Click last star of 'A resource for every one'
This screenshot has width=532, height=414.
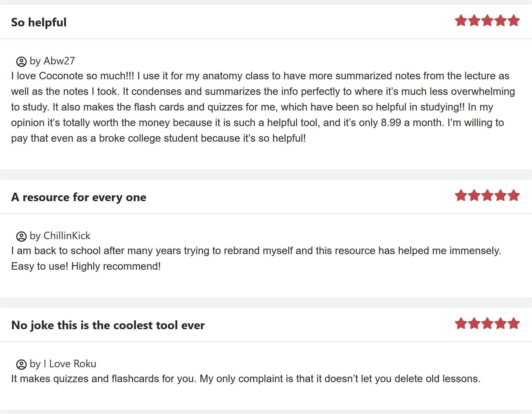coord(513,195)
